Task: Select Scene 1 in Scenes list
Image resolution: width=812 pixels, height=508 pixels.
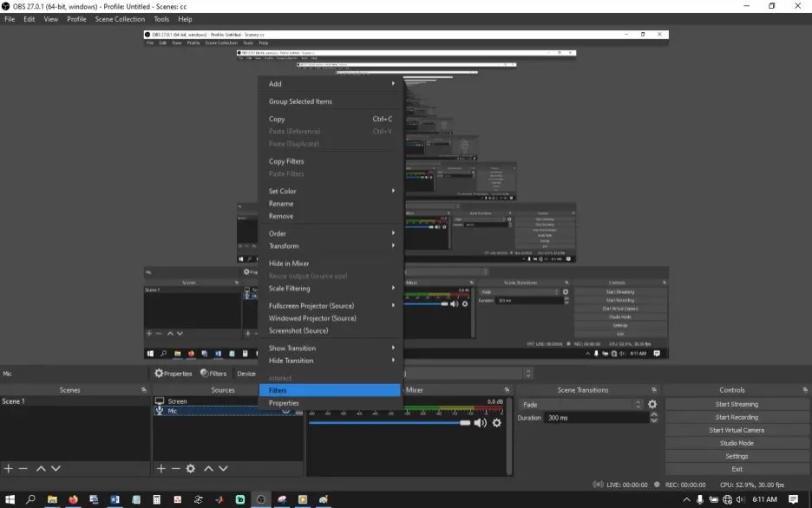Action: [x=75, y=401]
